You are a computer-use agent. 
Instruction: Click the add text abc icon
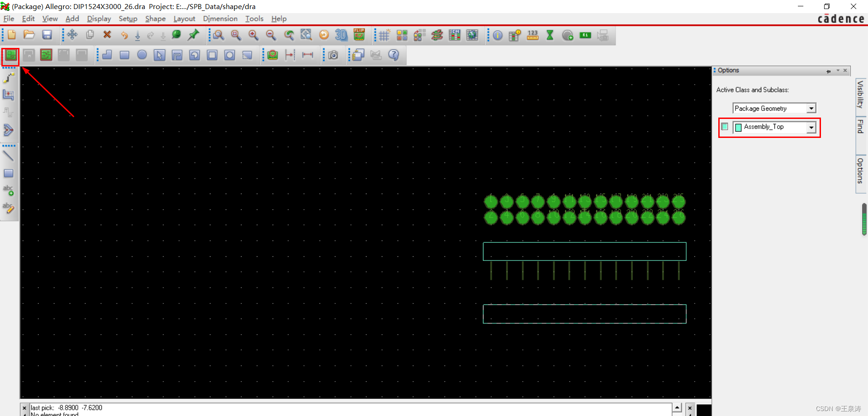(8, 190)
